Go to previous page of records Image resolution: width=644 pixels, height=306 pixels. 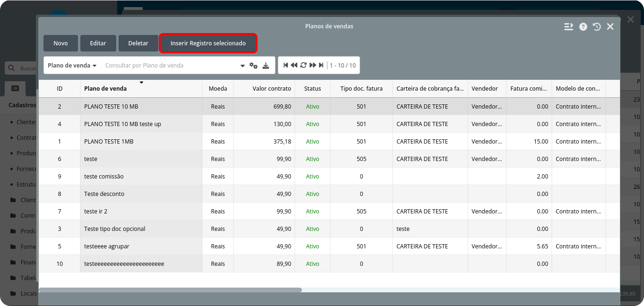click(294, 65)
